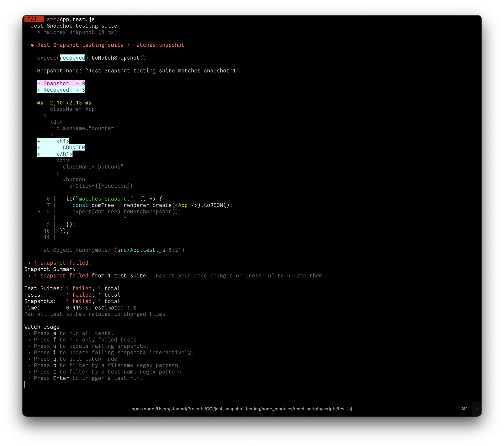Click the '+ Received + 3' diff line
The height and width of the screenshot is (446, 504).
pyautogui.click(x=61, y=90)
